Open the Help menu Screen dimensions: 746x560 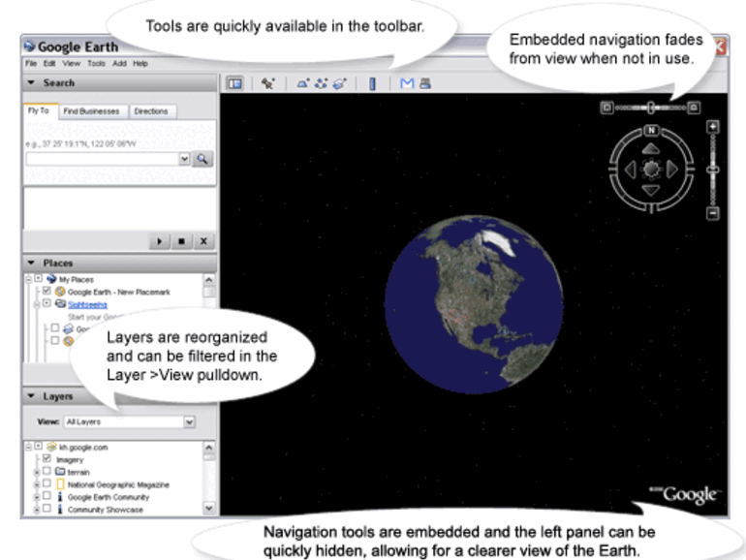[x=140, y=63]
